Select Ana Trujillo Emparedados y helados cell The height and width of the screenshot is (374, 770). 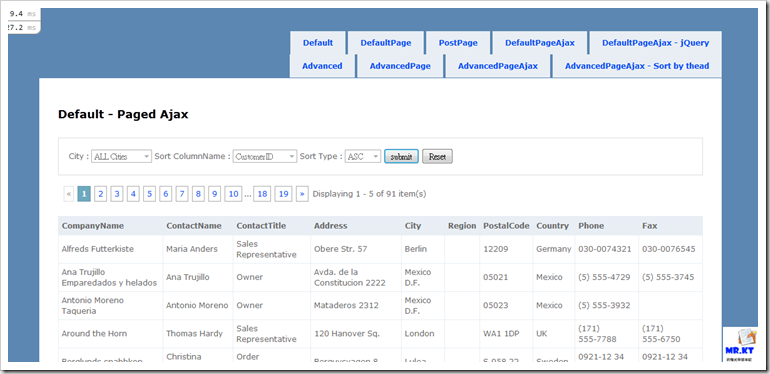110,277
